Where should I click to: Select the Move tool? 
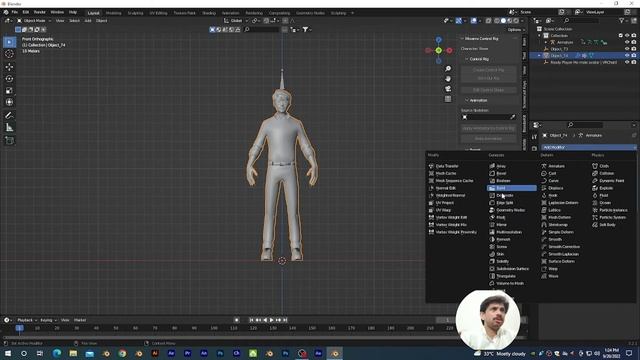click(9, 67)
